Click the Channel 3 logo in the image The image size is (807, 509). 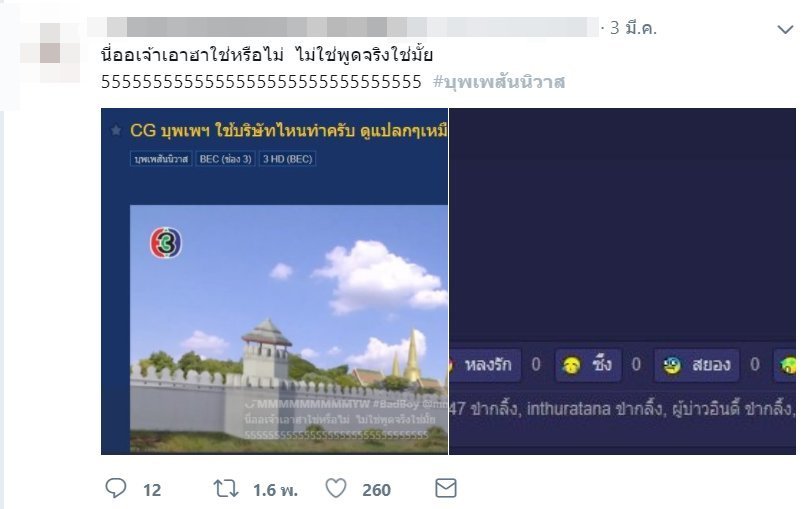point(165,243)
